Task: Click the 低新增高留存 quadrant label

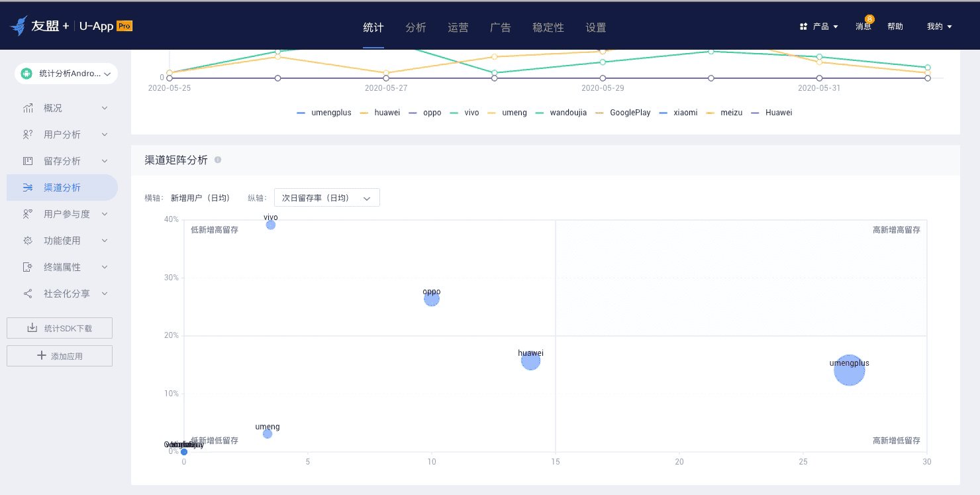Action: (215, 230)
